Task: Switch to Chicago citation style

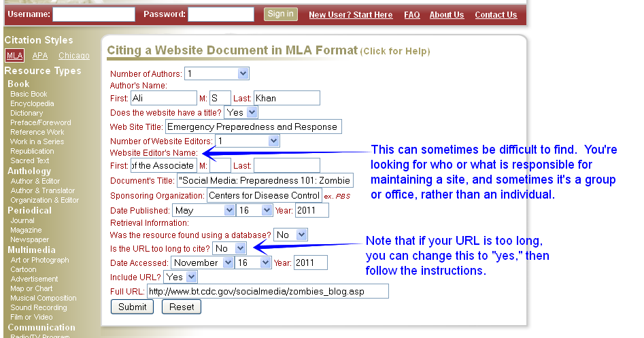Action: tap(74, 56)
